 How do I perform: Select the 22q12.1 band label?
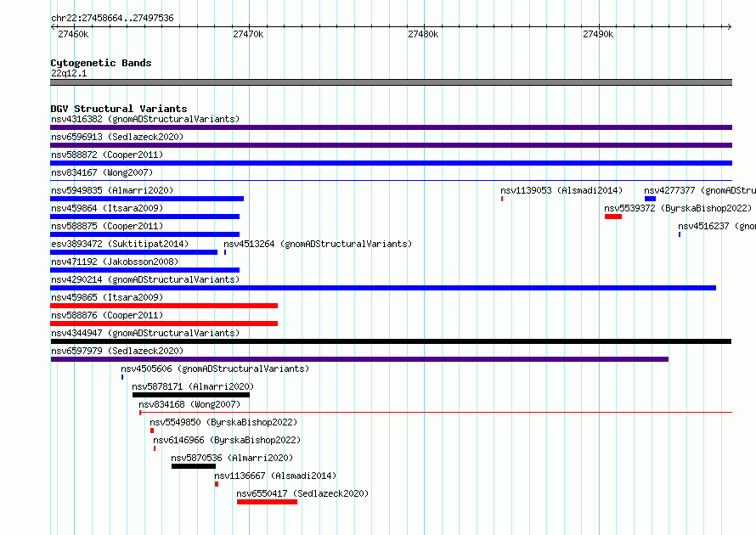[69, 73]
